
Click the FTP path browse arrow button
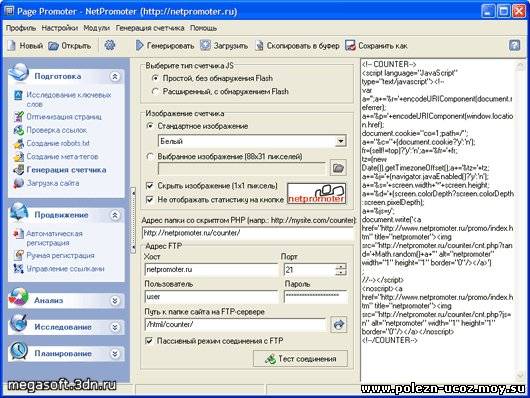tap(338, 324)
